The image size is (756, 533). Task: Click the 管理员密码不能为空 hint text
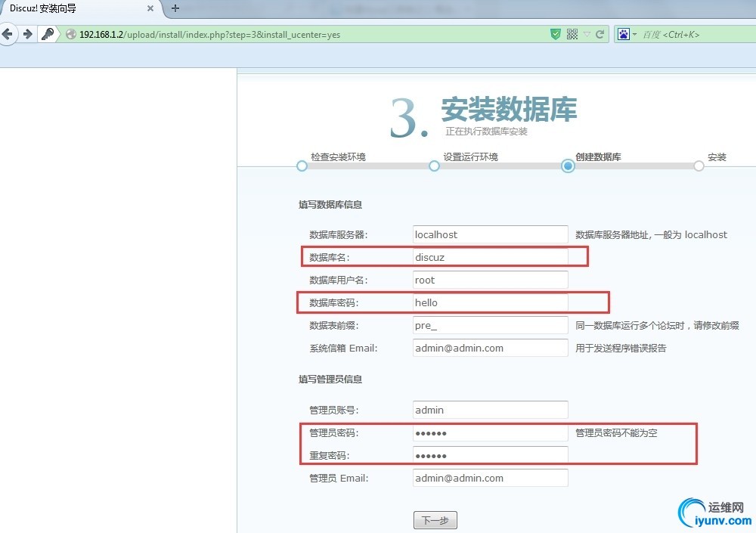pyautogui.click(x=616, y=432)
